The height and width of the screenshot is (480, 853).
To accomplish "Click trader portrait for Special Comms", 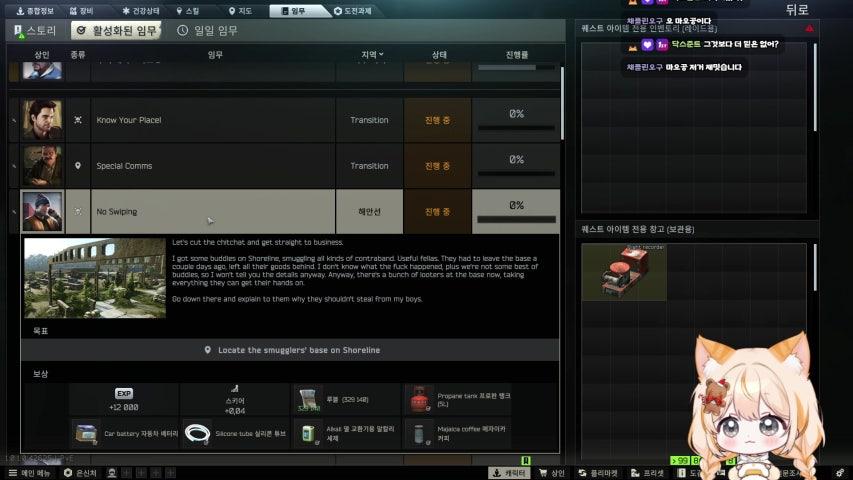I will pyautogui.click(x=42, y=165).
